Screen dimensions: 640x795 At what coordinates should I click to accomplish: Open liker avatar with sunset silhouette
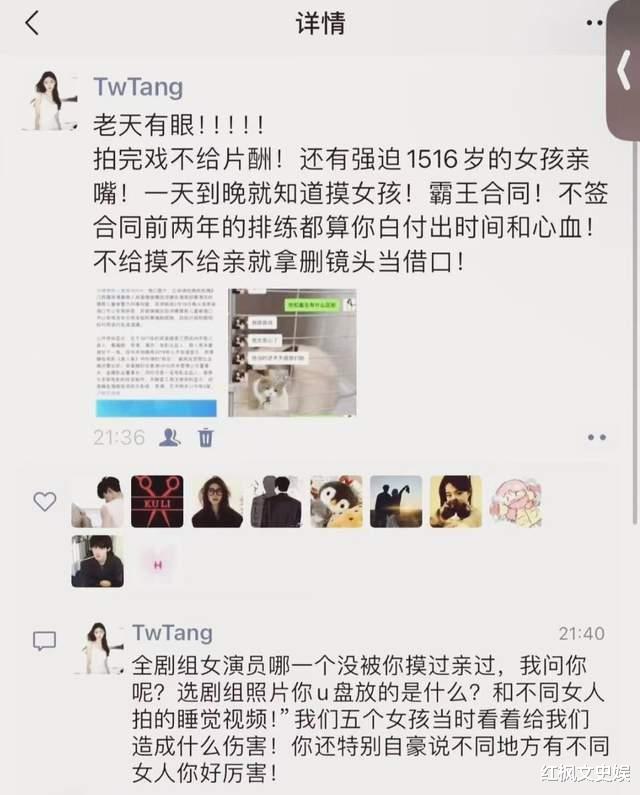(x=396, y=501)
